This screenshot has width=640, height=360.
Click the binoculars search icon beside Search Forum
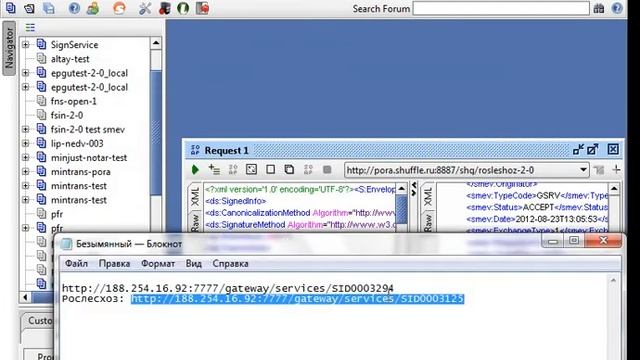click(599, 8)
